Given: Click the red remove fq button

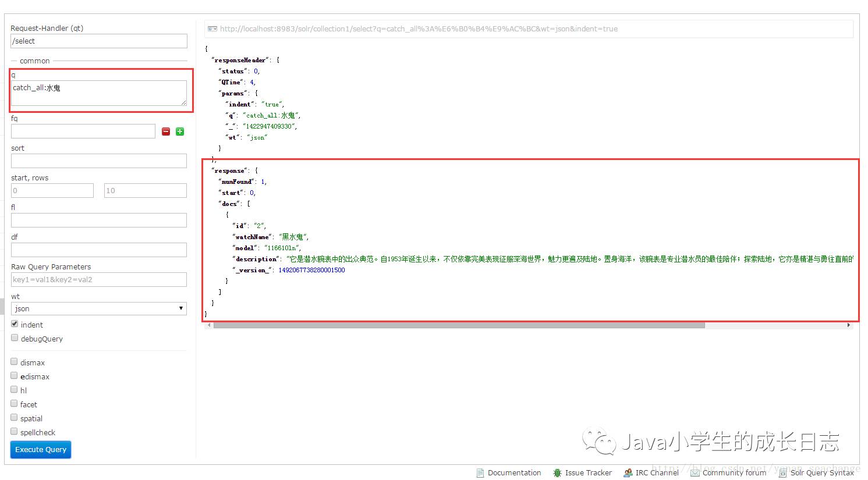Looking at the screenshot, I should (166, 131).
